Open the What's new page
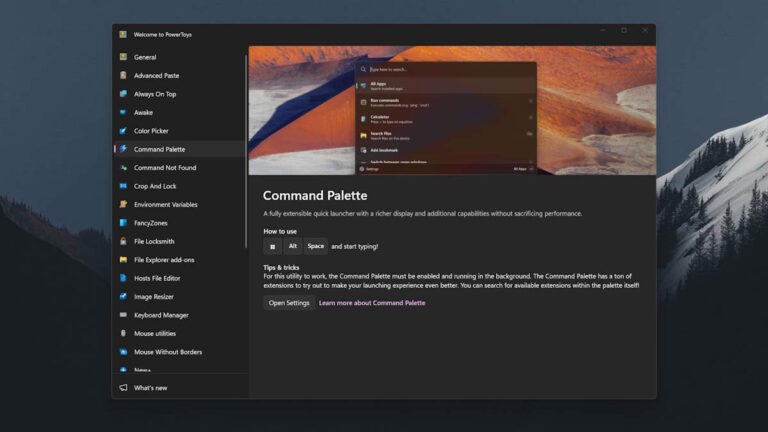This screenshot has width=768, height=432. 180,387
